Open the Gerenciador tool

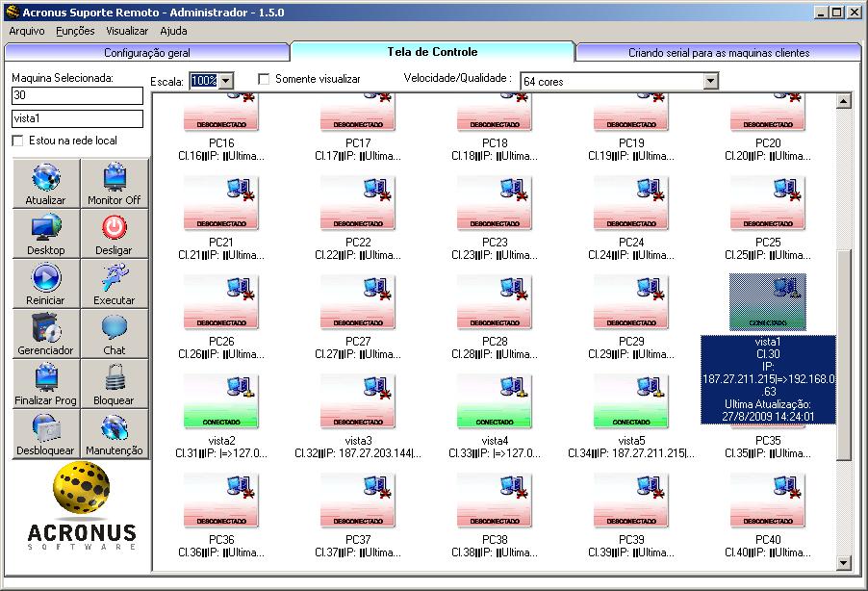46,333
